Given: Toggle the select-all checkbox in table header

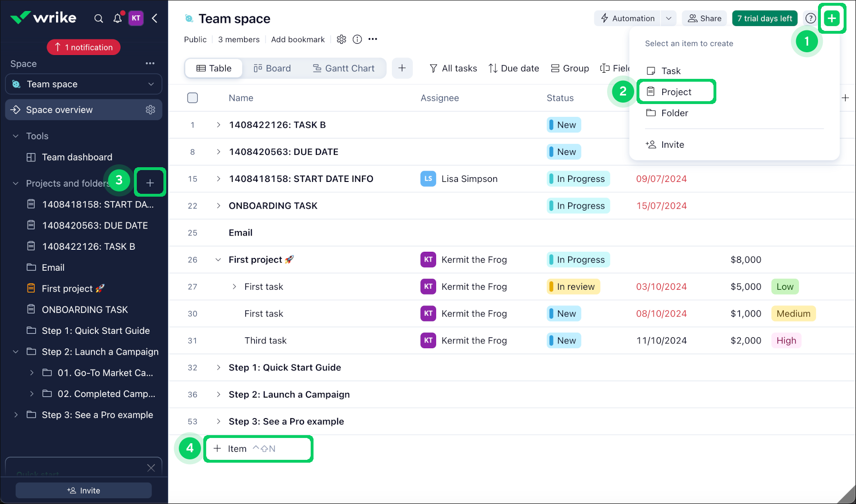Looking at the screenshot, I should (x=192, y=98).
